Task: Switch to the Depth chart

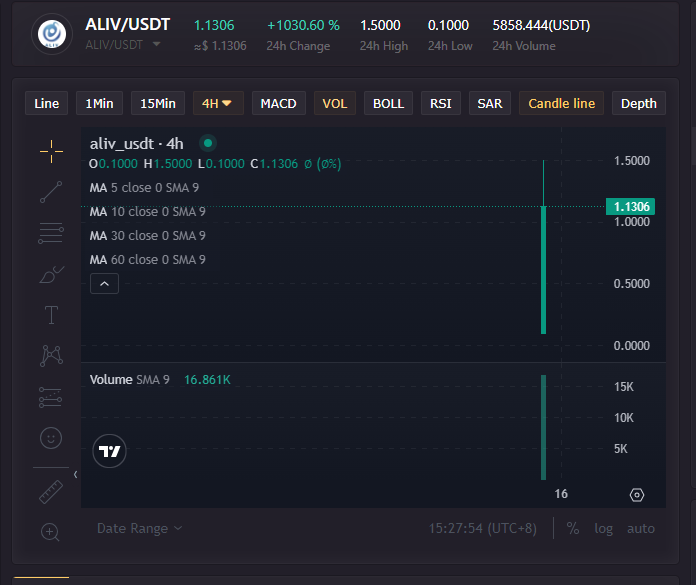Action: 639,103
